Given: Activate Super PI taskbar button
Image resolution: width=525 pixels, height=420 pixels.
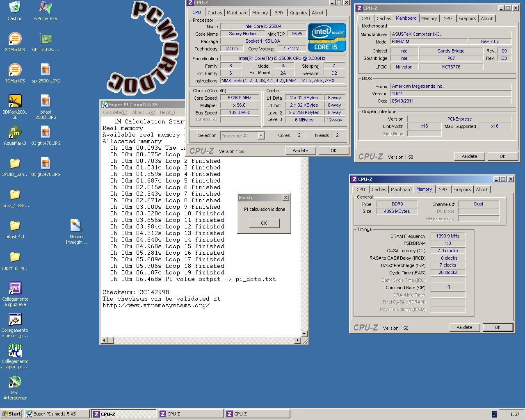Looking at the screenshot, I should pos(57,414).
